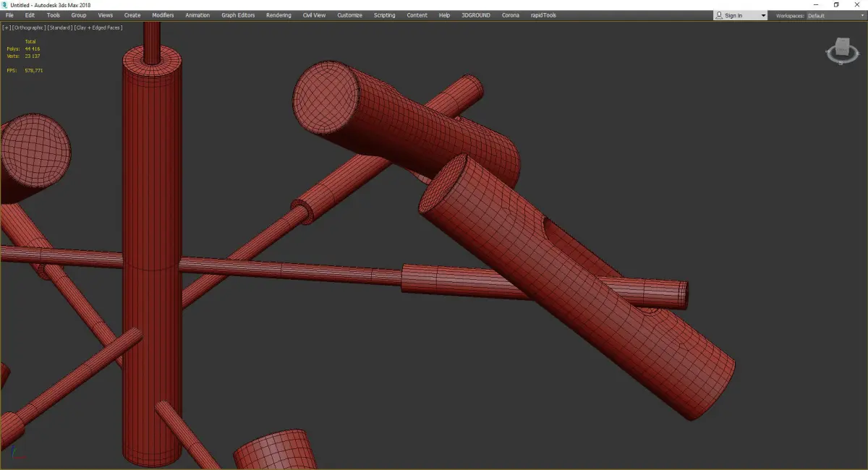868x470 pixels.
Task: Open the Animation menu
Action: point(197,15)
